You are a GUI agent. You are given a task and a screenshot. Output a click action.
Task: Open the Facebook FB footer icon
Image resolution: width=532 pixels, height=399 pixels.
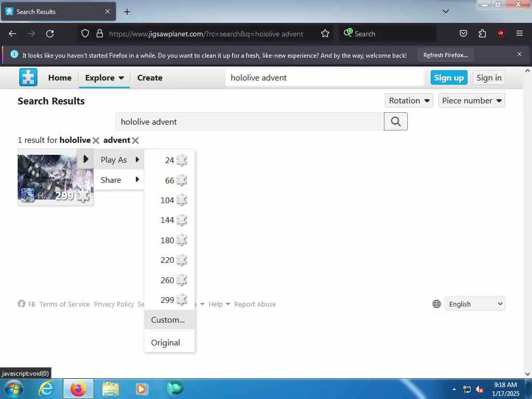pyautogui.click(x=22, y=303)
